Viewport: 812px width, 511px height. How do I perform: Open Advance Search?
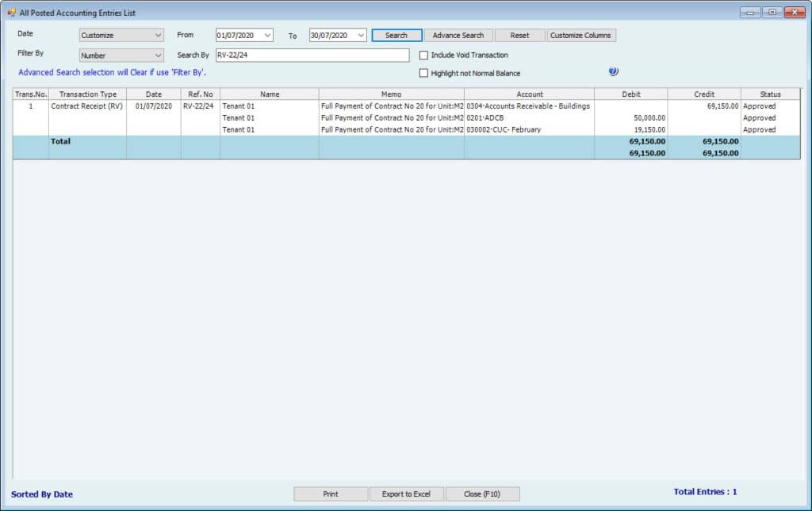458,36
